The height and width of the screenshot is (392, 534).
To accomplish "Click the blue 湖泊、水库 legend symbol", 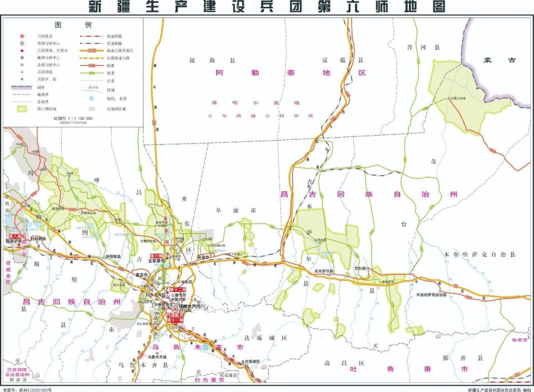I will pos(91,98).
